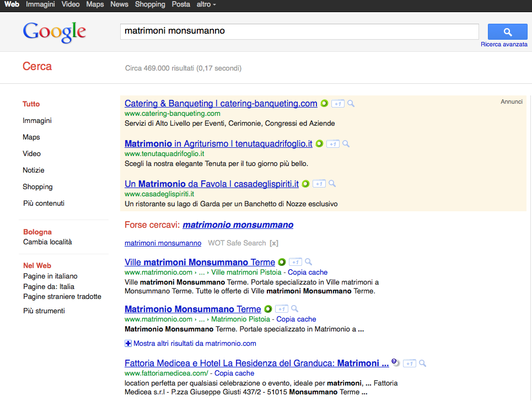Click +1 button beside Matrimonio in Agriturismo
532x401 pixels.
click(x=333, y=144)
